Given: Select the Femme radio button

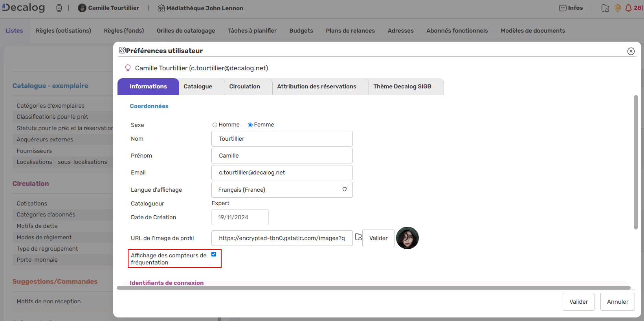Looking at the screenshot, I should 250,125.
